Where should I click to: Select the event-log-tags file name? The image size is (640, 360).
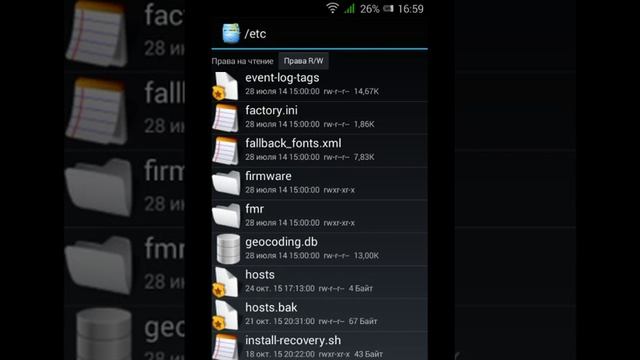pyautogui.click(x=282, y=78)
